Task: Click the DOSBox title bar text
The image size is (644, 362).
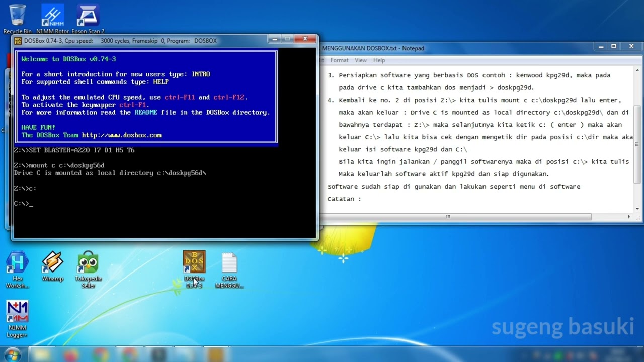Action: click(x=120, y=41)
